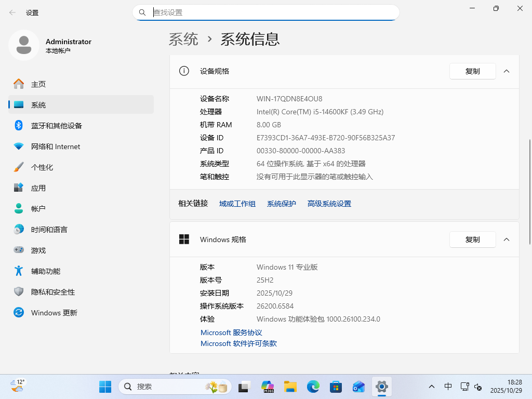532x399 pixels.
Task: Click the Windows 更新 sidebar icon
Action: point(18,312)
